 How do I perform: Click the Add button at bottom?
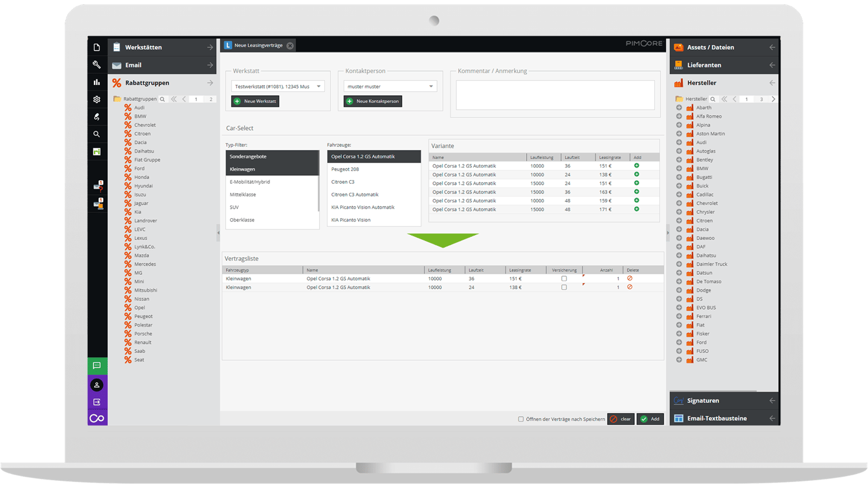click(650, 419)
